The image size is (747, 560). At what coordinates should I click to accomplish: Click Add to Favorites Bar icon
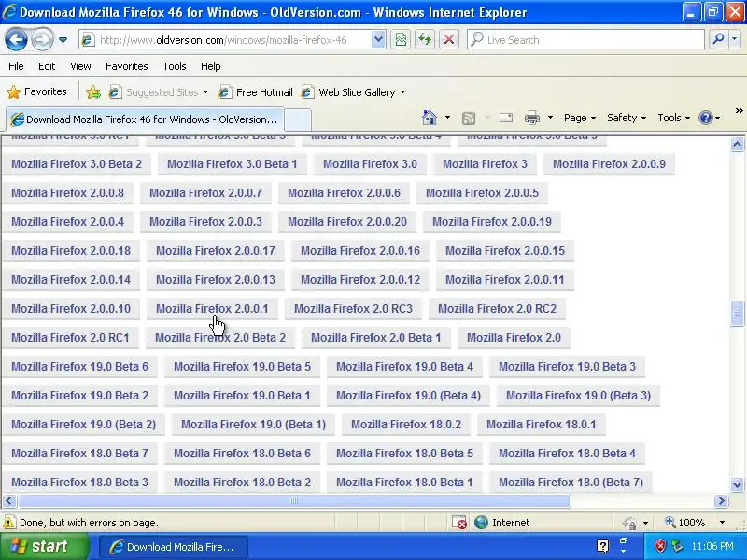click(93, 91)
